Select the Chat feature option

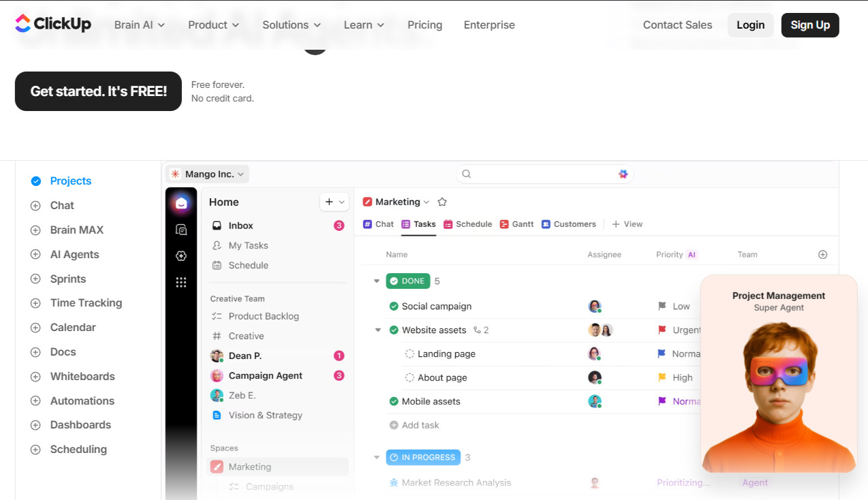tap(53, 206)
